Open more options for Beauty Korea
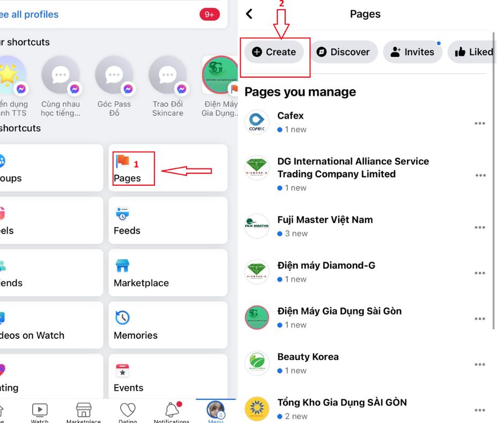 (x=479, y=364)
